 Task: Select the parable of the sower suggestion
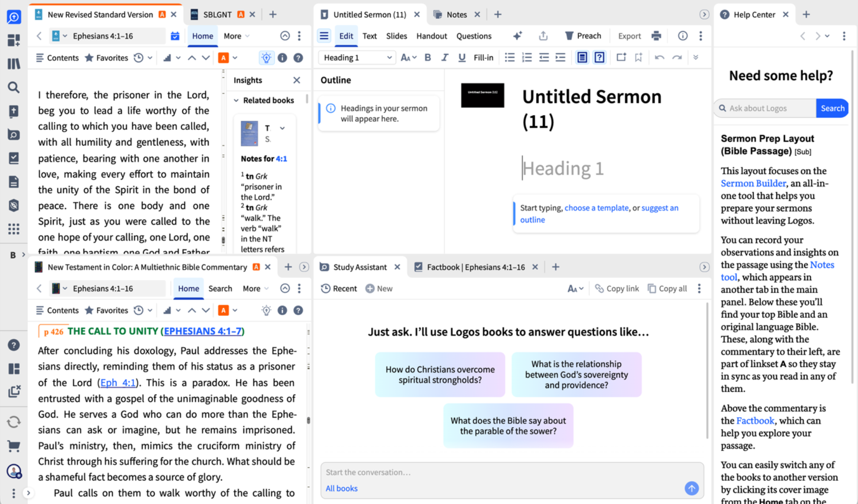coord(508,425)
